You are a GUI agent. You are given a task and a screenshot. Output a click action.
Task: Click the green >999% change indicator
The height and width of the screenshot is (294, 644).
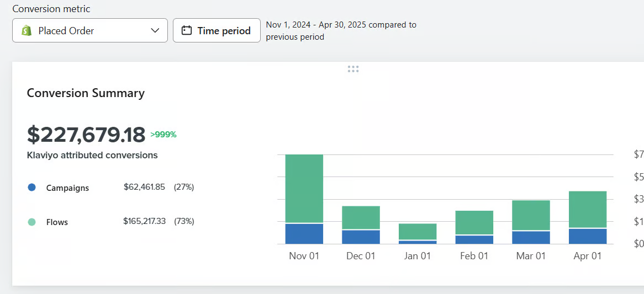tap(163, 135)
